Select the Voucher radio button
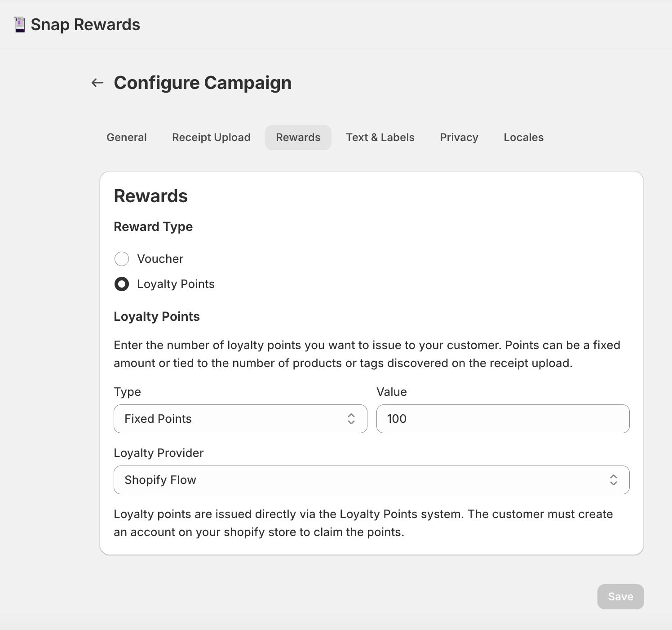Image resolution: width=672 pixels, height=630 pixels. click(x=122, y=259)
